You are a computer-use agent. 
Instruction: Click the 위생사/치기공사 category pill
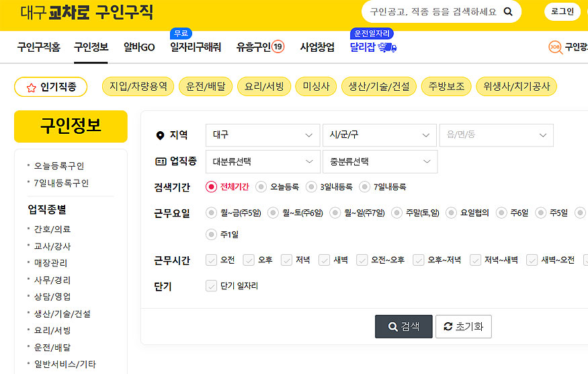[516, 87]
